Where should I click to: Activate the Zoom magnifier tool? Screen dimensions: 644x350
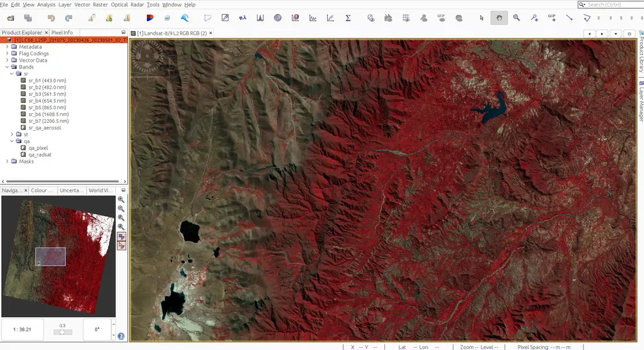click(516, 18)
